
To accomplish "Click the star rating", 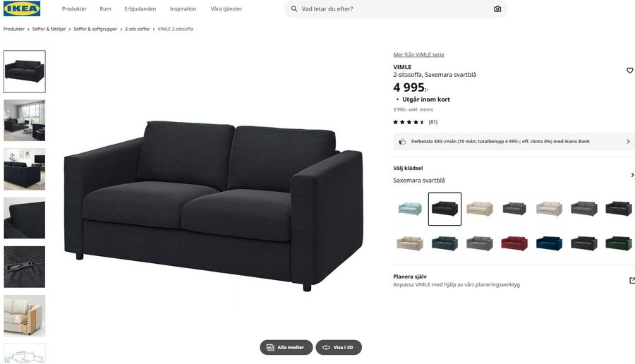I will 409,122.
